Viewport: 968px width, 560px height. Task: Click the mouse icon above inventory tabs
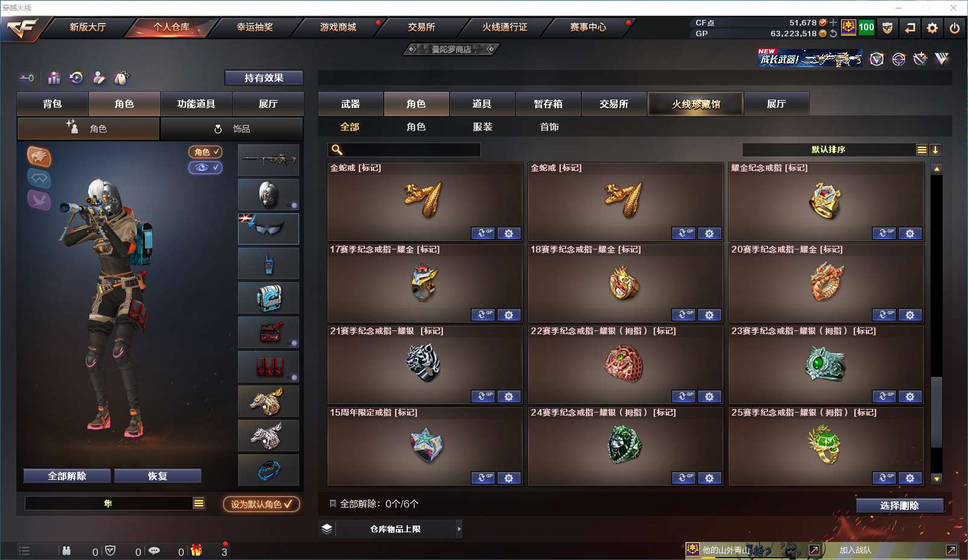(x=121, y=78)
